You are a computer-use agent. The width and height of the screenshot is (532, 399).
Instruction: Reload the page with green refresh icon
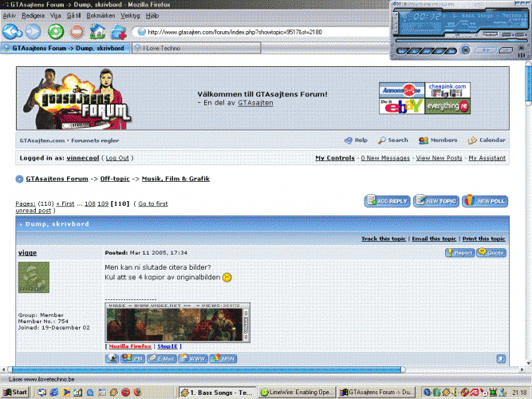click(56, 32)
